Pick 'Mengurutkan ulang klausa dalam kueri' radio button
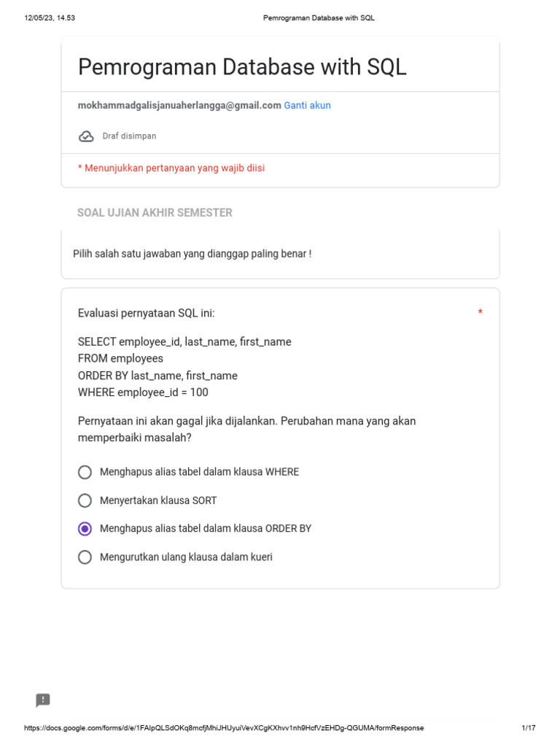This screenshot has height=747, width=560. pyautogui.click(x=85, y=557)
